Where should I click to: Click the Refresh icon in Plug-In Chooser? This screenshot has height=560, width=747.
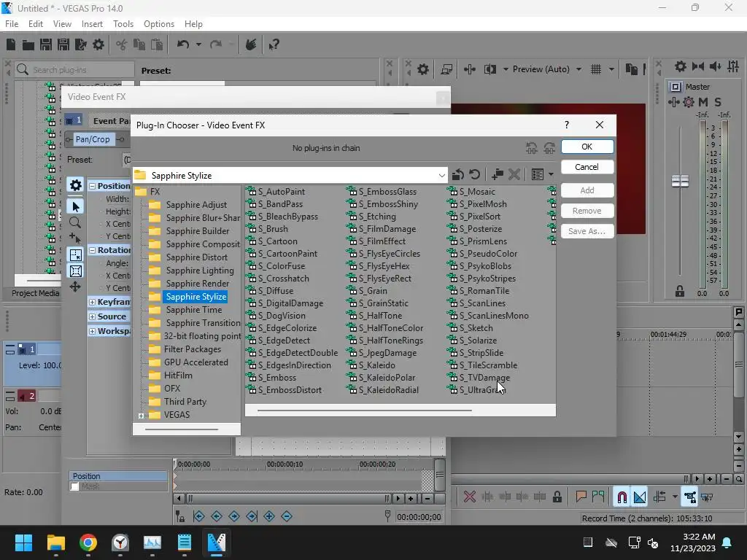(x=474, y=175)
